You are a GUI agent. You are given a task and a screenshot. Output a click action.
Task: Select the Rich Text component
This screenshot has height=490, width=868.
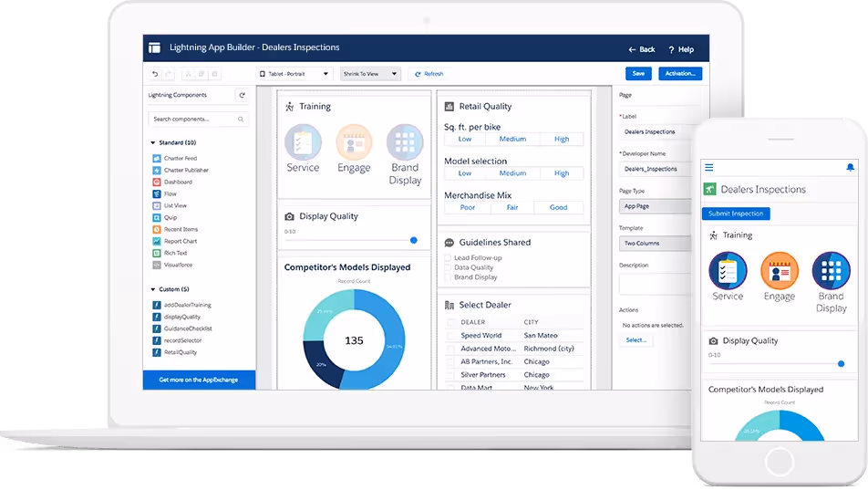(x=170, y=253)
